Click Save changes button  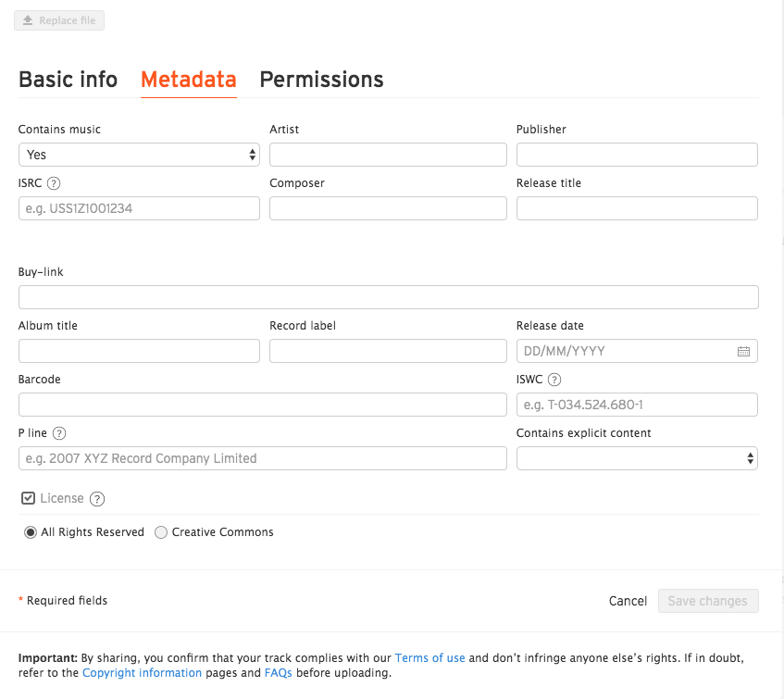[707, 601]
